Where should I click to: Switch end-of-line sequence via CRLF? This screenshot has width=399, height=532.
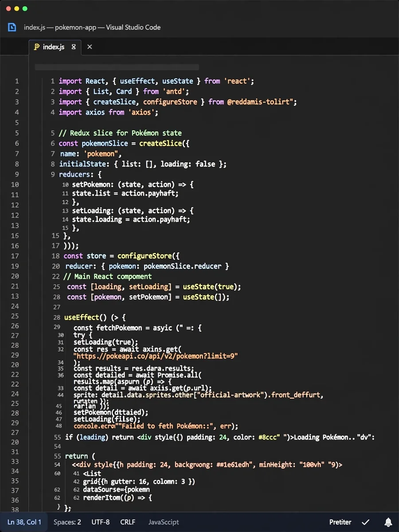coord(128,522)
